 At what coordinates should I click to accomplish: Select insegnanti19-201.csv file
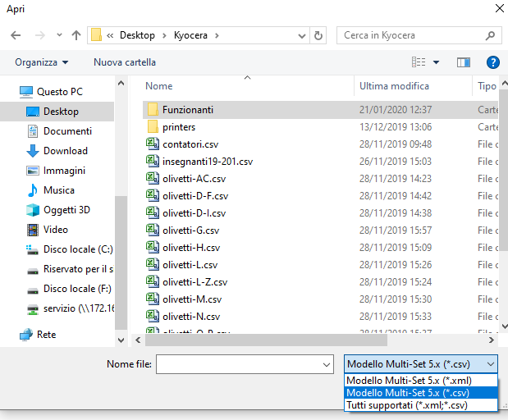click(208, 162)
